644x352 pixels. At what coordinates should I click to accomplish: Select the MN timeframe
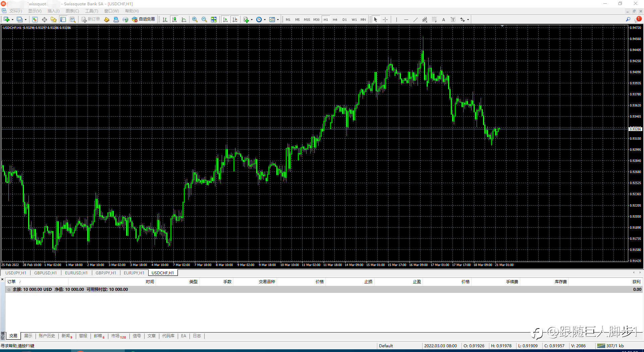tap(363, 19)
